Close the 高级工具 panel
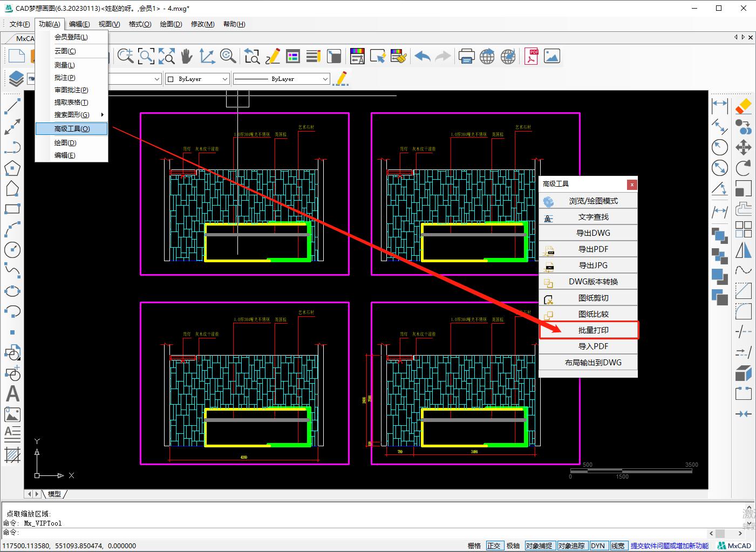Image resolution: width=756 pixels, height=552 pixels. (632, 185)
